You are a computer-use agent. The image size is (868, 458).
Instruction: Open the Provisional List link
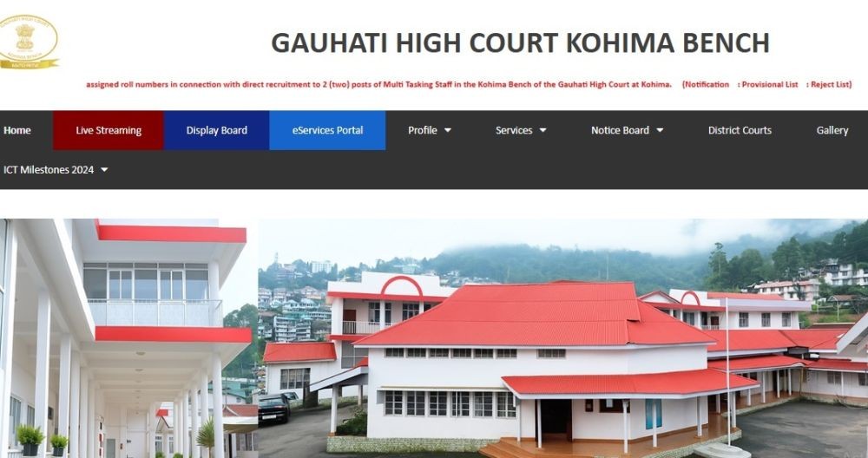[770, 85]
